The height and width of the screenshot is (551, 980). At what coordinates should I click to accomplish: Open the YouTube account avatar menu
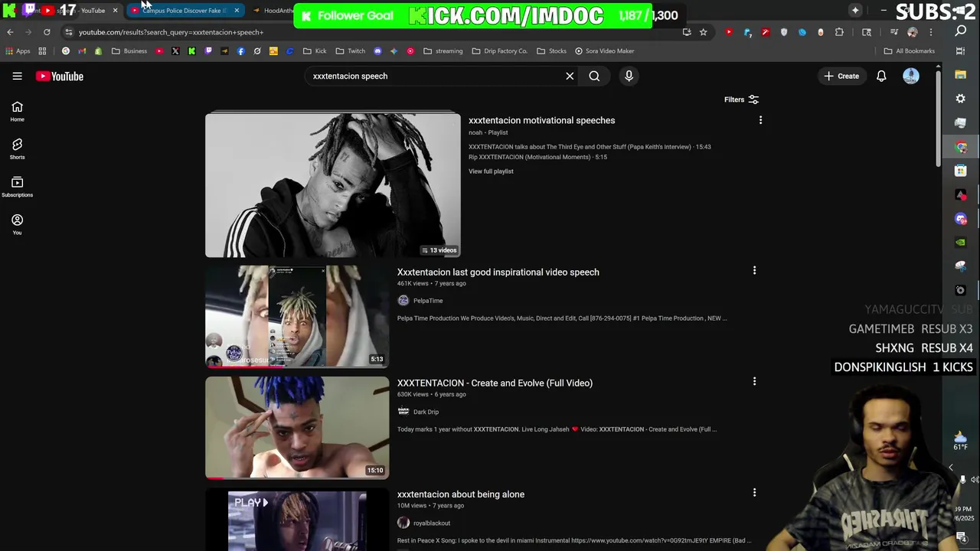click(x=910, y=76)
